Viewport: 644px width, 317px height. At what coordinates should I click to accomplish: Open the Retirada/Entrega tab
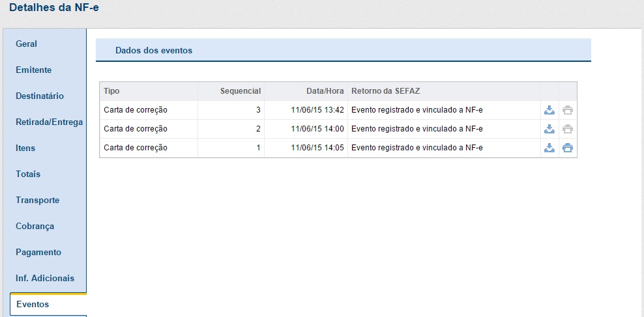pyautogui.click(x=49, y=122)
